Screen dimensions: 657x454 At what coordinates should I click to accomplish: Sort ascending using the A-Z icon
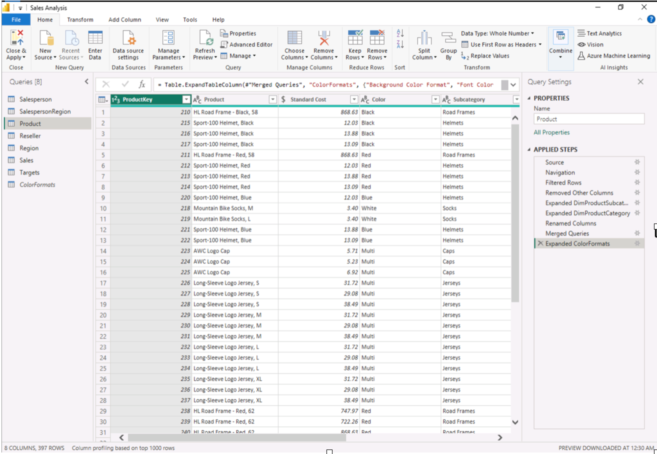click(x=400, y=34)
